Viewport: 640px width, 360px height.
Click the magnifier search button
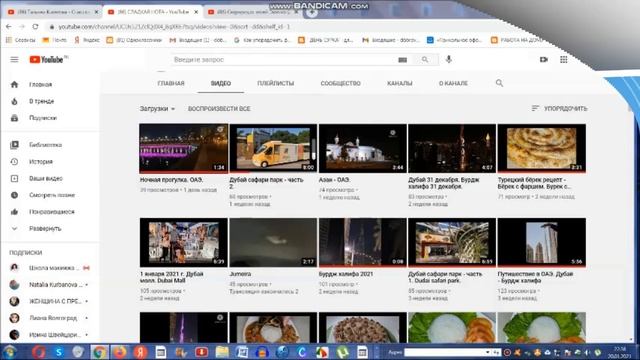[425, 60]
